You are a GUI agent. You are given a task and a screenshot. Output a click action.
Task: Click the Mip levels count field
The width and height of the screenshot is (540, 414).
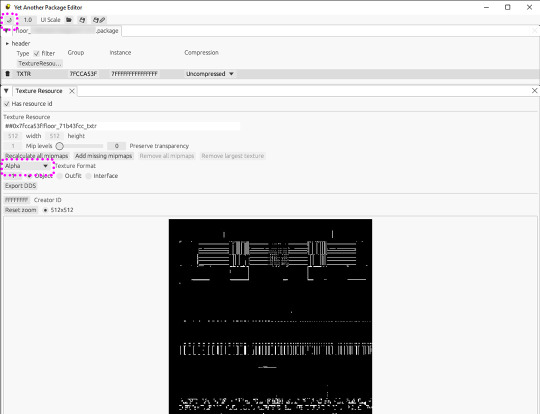[13, 146]
